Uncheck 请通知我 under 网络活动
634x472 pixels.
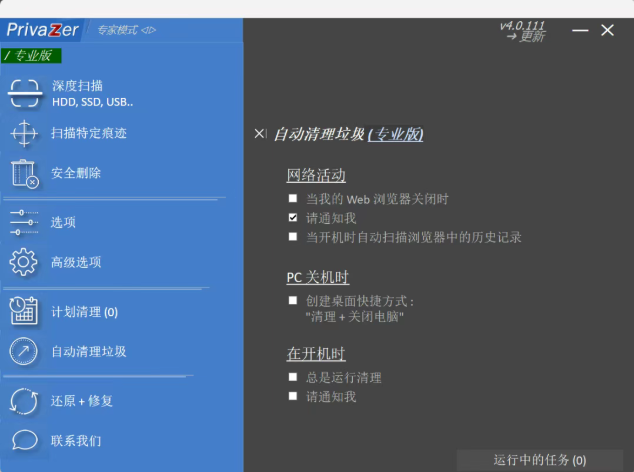pyautogui.click(x=293, y=217)
